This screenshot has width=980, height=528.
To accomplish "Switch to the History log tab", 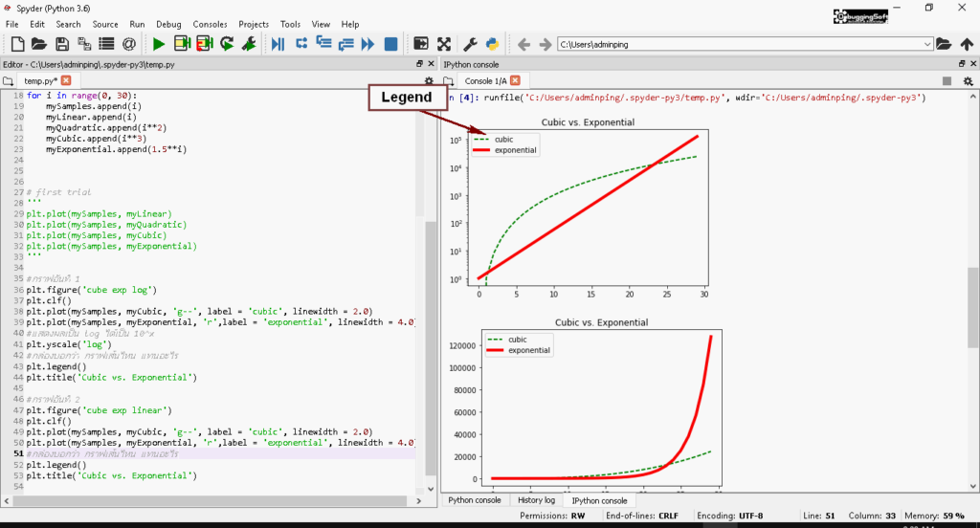I will 536,500.
